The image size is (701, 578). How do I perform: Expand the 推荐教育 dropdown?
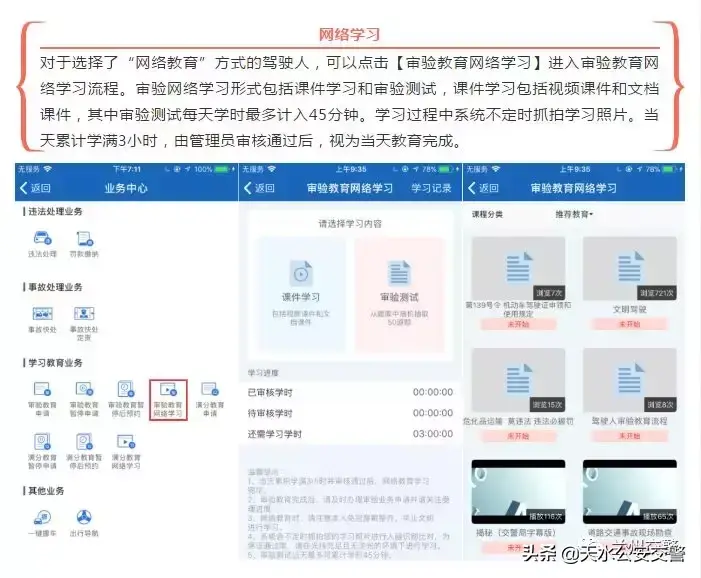pos(574,214)
